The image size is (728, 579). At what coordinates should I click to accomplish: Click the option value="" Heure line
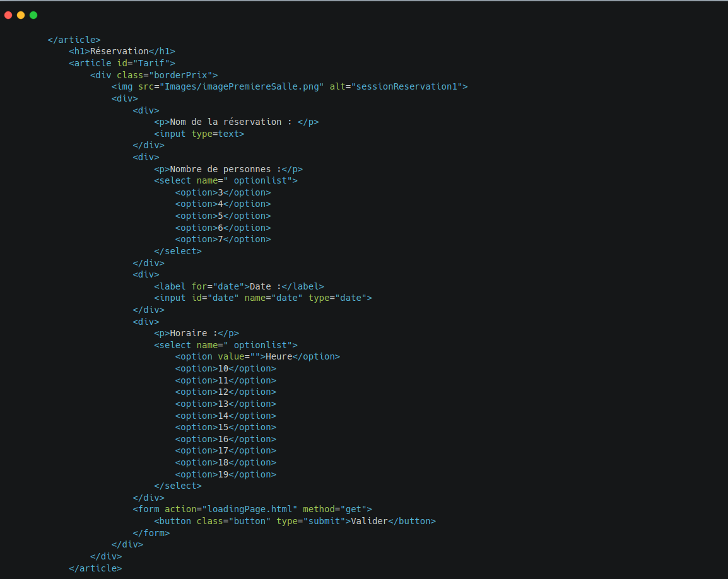(257, 356)
